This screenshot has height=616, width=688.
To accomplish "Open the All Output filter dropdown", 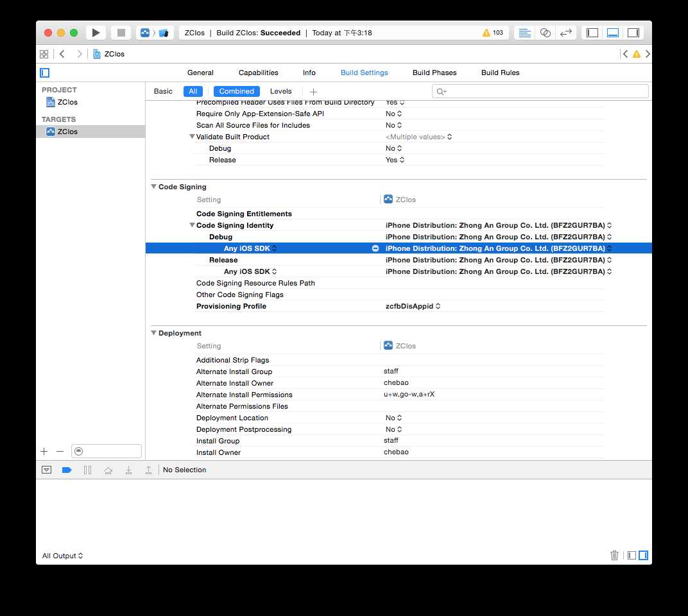I will coord(62,556).
